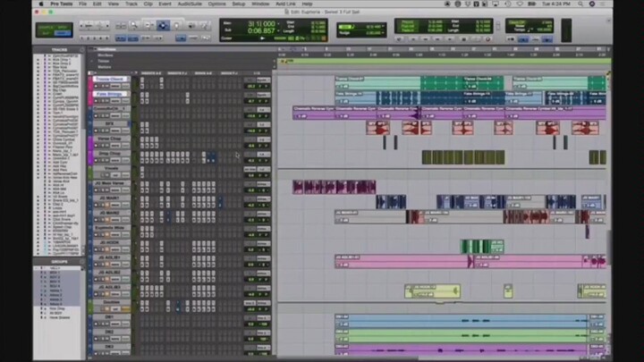Recall zoom preset 1 button
Screen dimensions: 644x362
coord(82,38)
